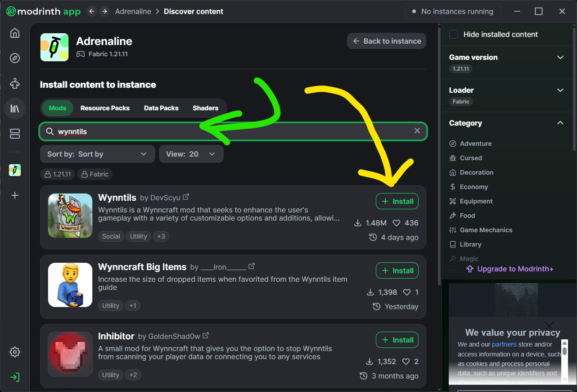The height and width of the screenshot is (392, 577).
Task: Expand the Game version section
Action: [x=560, y=57]
